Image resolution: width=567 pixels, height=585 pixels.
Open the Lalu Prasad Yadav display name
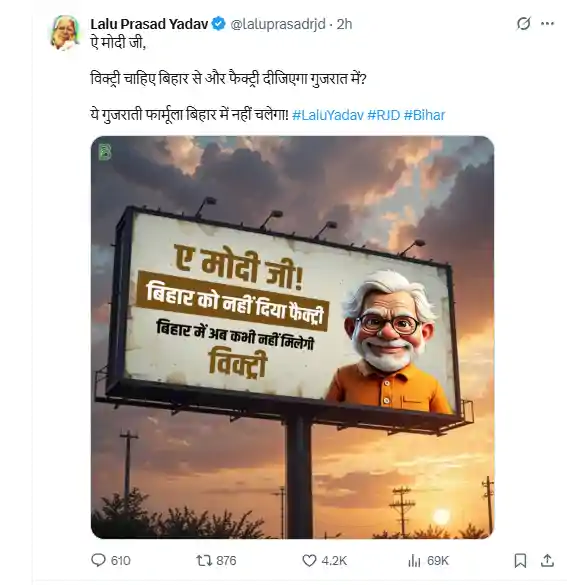pos(149,24)
